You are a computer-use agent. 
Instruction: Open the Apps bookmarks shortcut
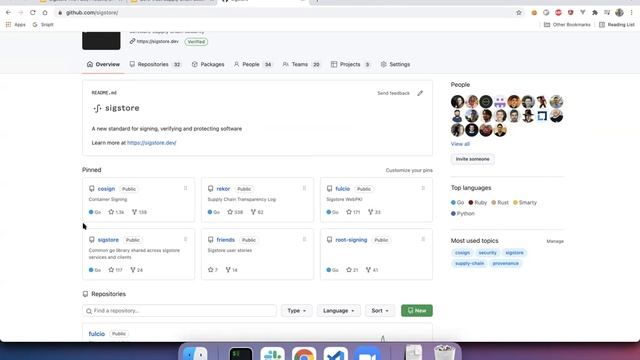16,24
